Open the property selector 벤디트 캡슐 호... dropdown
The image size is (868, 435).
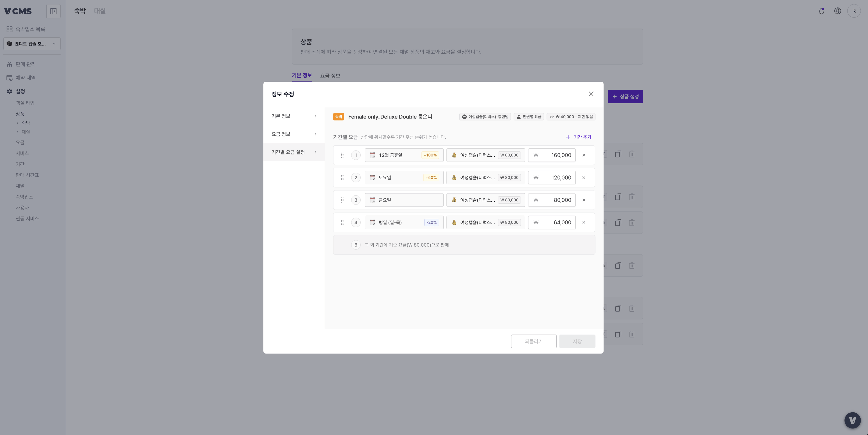tap(32, 44)
